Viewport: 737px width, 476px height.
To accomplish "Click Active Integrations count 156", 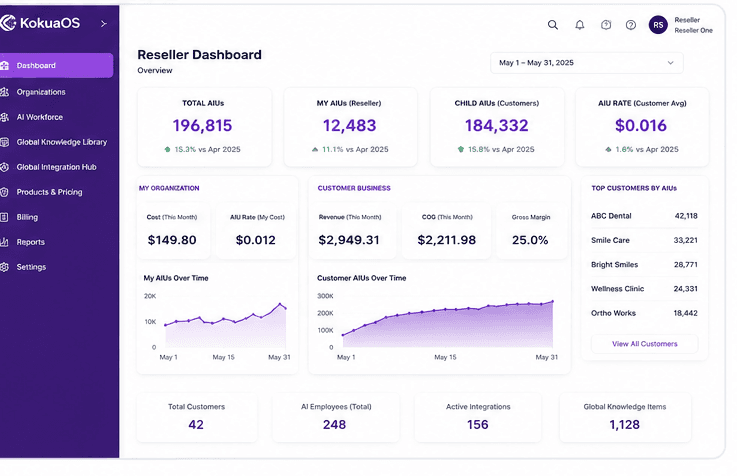I will [x=478, y=425].
